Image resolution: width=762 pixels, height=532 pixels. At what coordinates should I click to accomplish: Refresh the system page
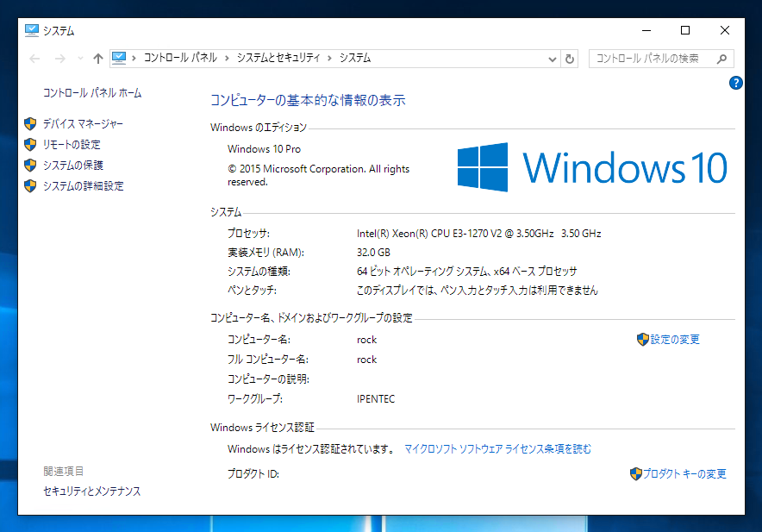(570, 59)
